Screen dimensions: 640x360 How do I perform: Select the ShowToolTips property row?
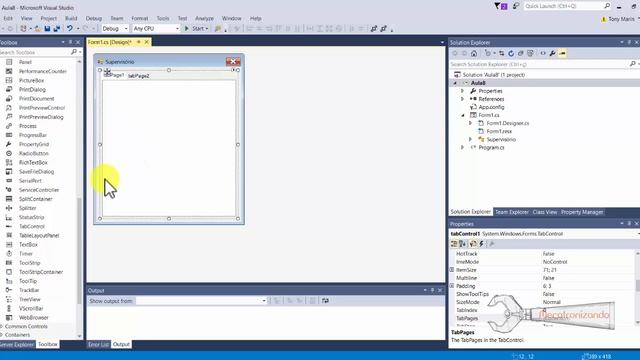pos(543,294)
